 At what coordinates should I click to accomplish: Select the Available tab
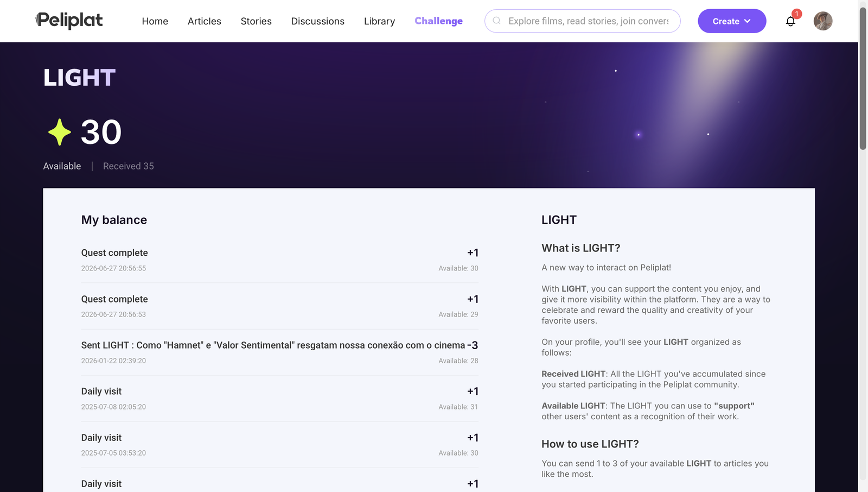[x=62, y=166]
